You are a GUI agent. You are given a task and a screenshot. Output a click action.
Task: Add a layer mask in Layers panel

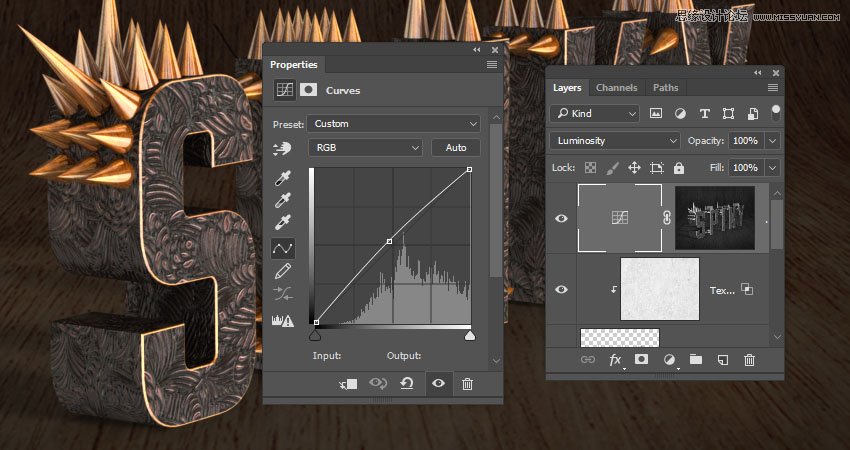pos(641,360)
